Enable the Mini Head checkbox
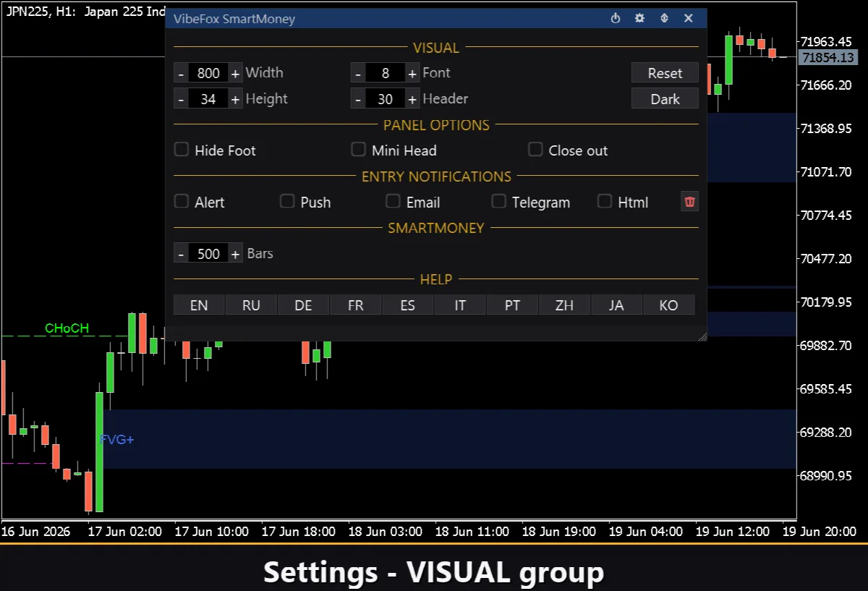The height and width of the screenshot is (591, 868). 359,150
